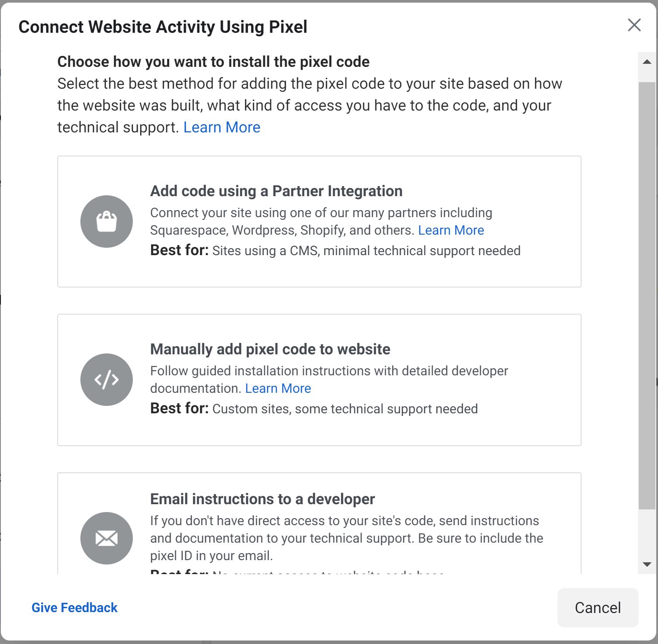The width and height of the screenshot is (658, 644).
Task: Open Learn More after 'technical support.'
Action: click(222, 127)
